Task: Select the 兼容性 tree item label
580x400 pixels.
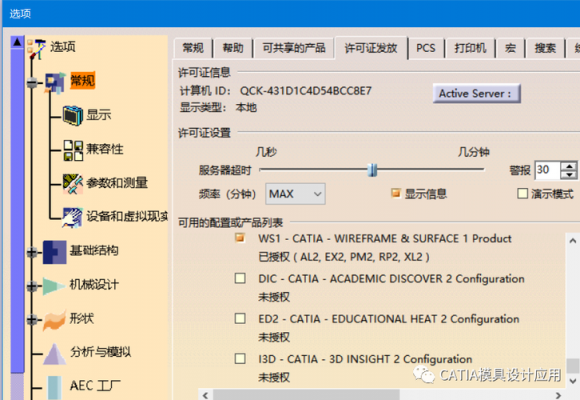Action: click(105, 149)
